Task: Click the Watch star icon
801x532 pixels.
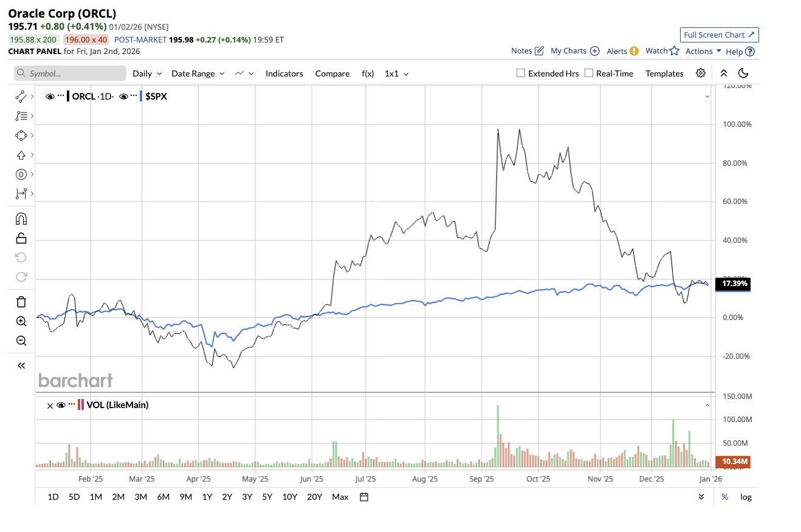Action: coord(674,51)
